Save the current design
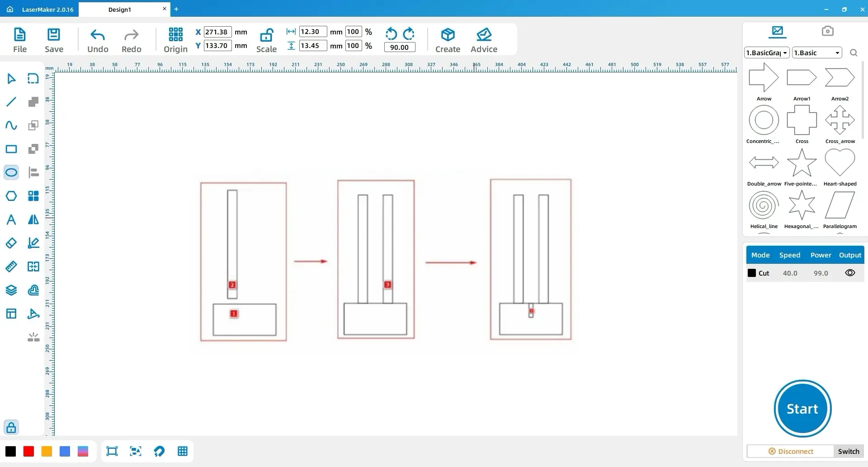The height and width of the screenshot is (467, 868). point(54,40)
